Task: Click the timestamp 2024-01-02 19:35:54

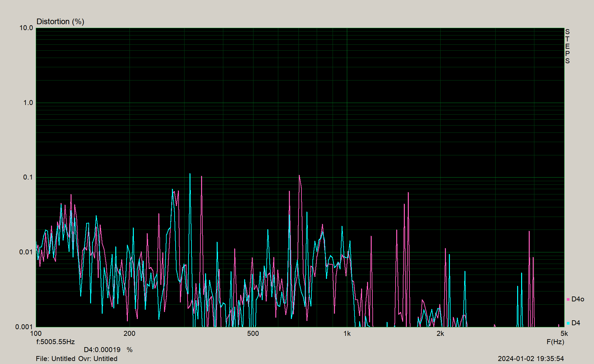Action: pos(531,359)
